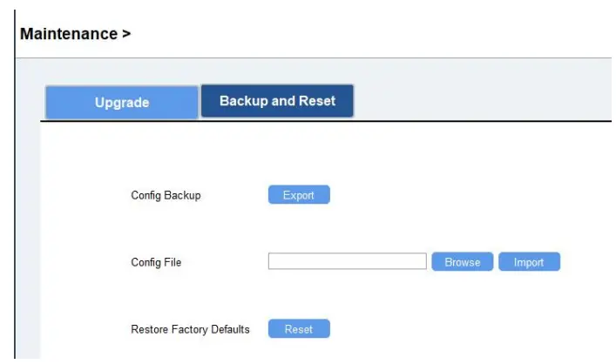Image resolution: width=616 pixels, height=364 pixels.
Task: Click the Config Backup label
Action: [x=166, y=195]
